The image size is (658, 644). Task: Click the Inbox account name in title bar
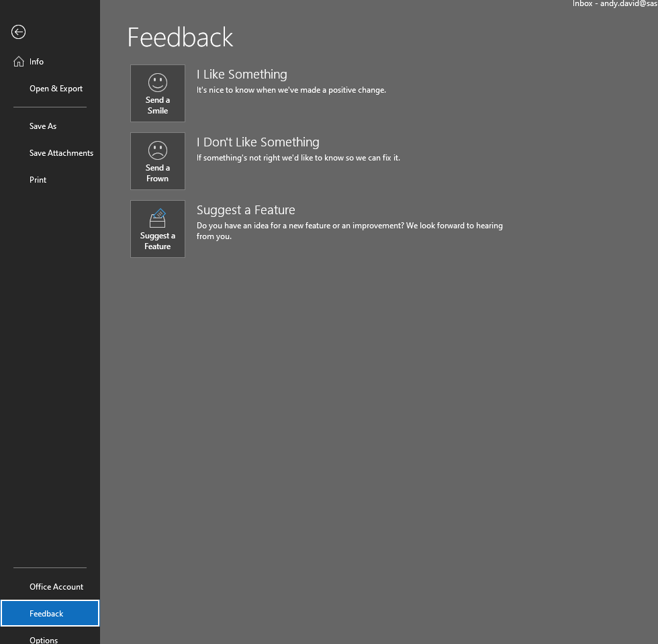click(613, 3)
